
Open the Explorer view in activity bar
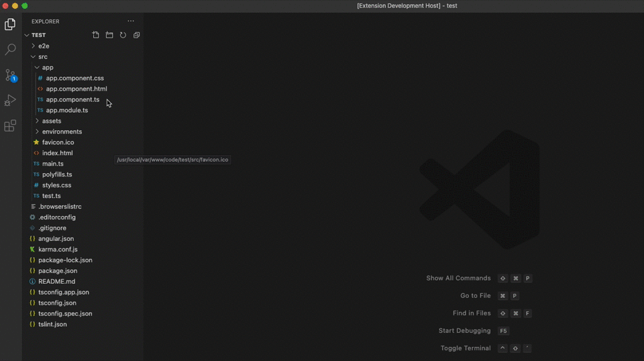coord(10,25)
